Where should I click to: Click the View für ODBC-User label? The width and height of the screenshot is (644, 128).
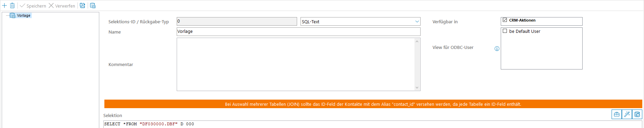point(453,47)
